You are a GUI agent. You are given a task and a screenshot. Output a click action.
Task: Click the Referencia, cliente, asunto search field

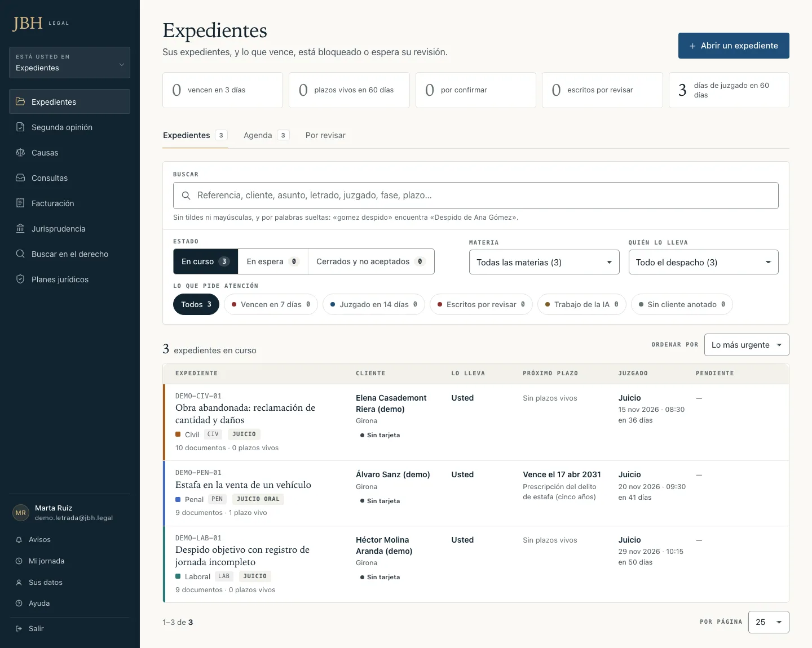(476, 196)
